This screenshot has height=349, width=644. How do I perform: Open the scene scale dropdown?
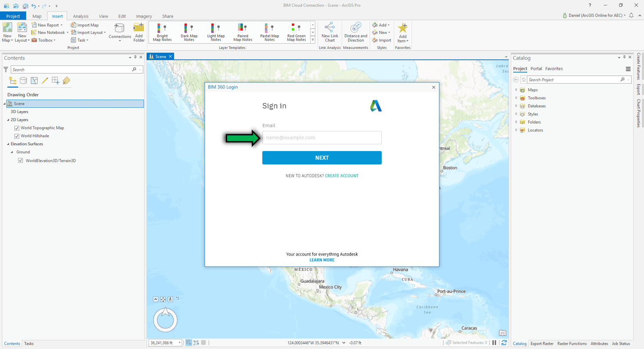pos(179,343)
